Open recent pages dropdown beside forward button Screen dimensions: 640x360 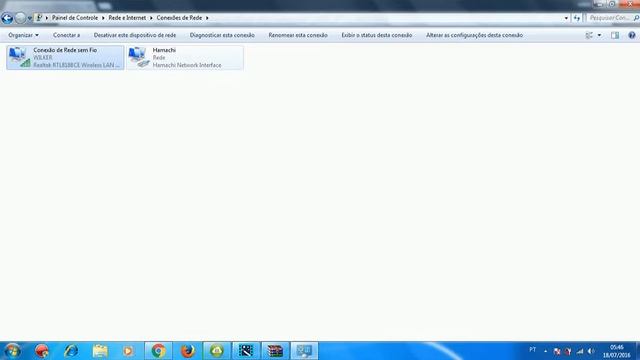pyautogui.click(x=29, y=18)
